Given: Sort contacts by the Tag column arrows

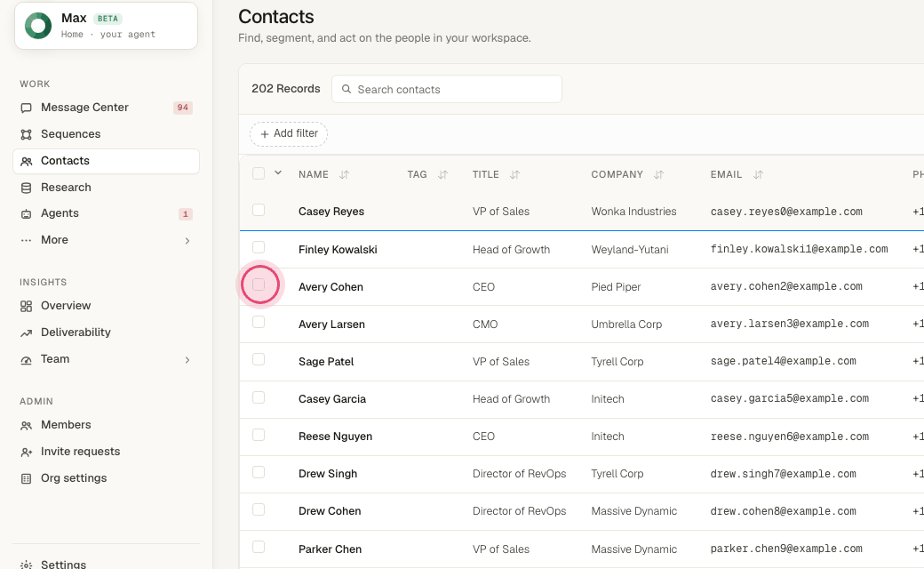Looking at the screenshot, I should point(442,174).
